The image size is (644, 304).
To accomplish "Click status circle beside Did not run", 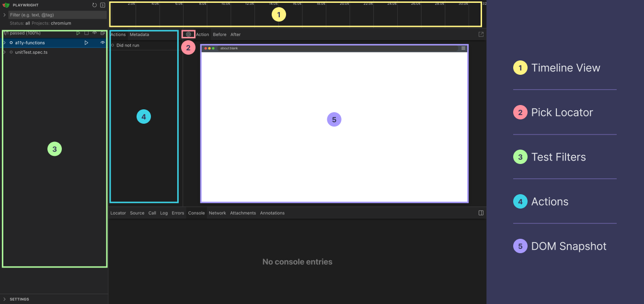I will 113,45.
